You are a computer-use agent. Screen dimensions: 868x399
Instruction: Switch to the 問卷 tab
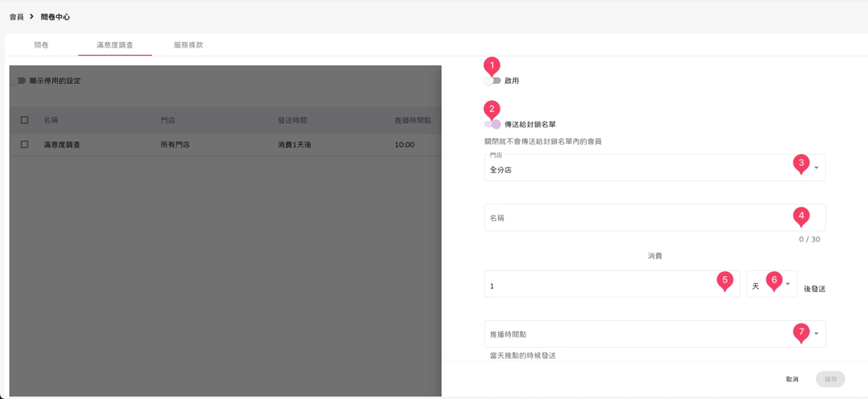pos(41,45)
